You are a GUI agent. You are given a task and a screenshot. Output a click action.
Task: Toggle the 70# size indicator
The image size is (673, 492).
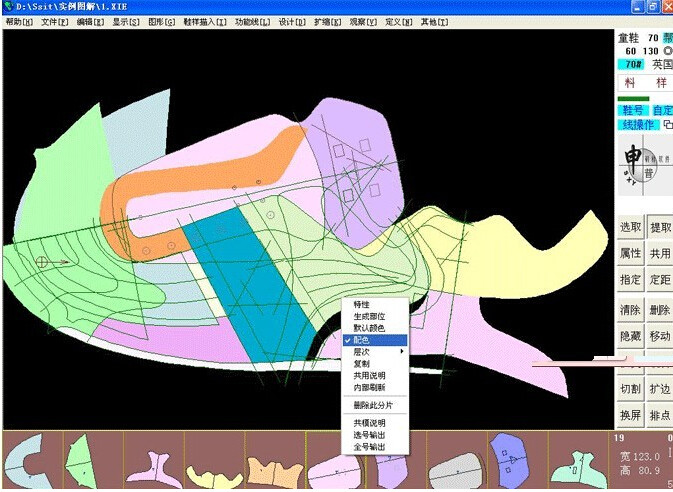click(x=633, y=64)
